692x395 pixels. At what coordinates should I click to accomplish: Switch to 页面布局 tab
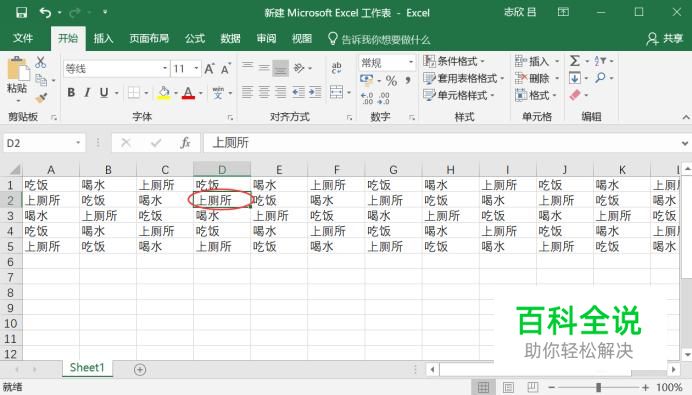pyautogui.click(x=149, y=38)
